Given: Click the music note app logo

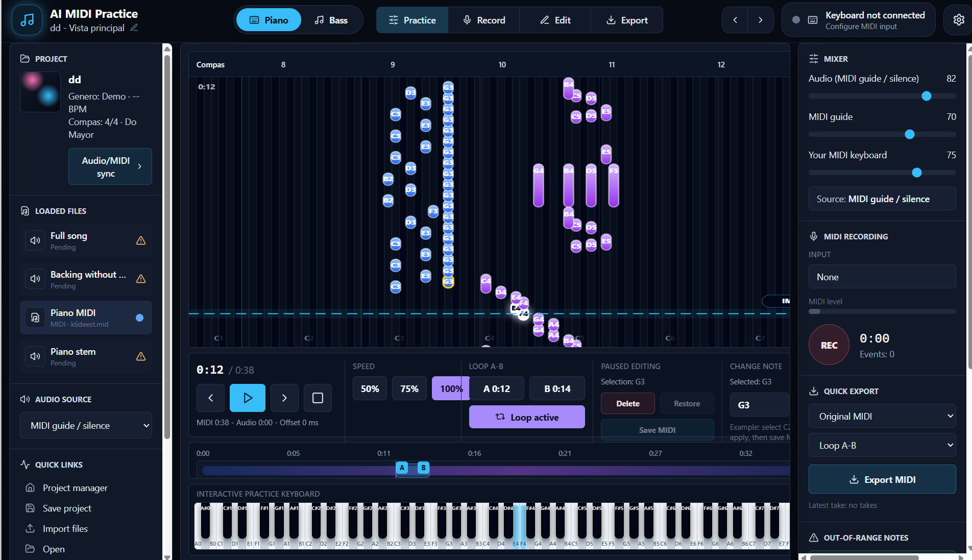Looking at the screenshot, I should click(x=27, y=20).
